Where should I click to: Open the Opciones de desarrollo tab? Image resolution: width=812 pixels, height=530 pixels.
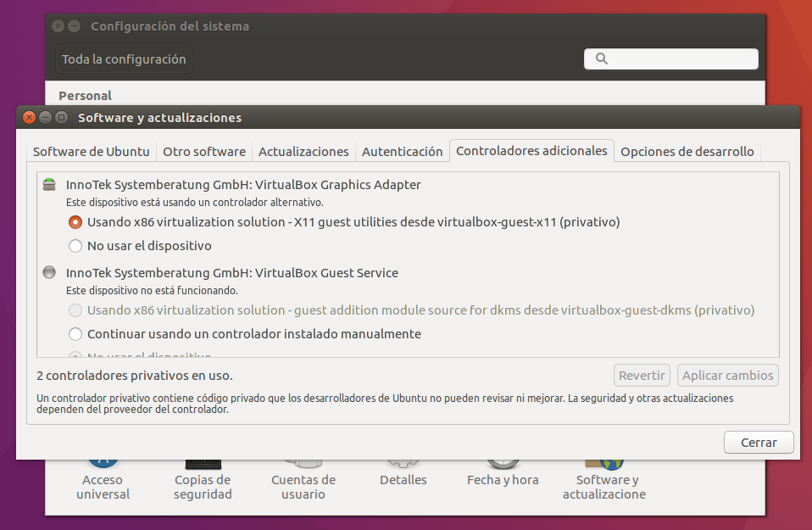(687, 152)
